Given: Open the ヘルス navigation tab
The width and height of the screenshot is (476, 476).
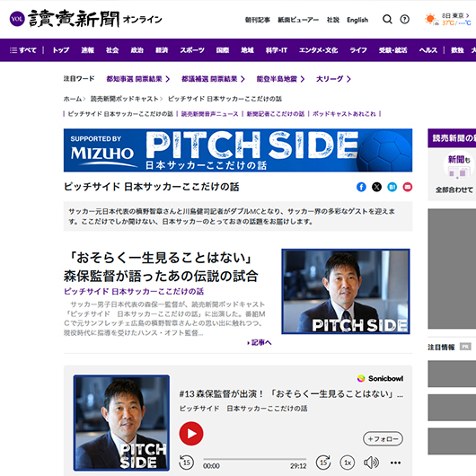Looking at the screenshot, I should pyautogui.click(x=428, y=50).
